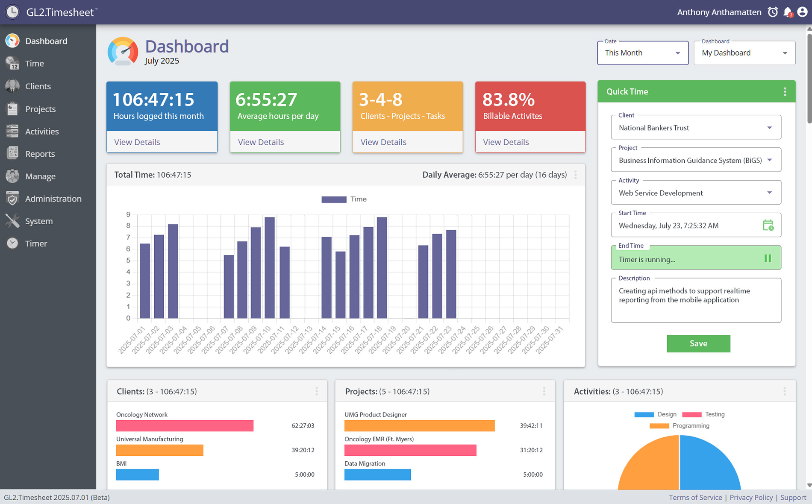Viewport: 812px width, 504px height.
Task: Click the Timer clock sidebar icon
Action: (12, 243)
